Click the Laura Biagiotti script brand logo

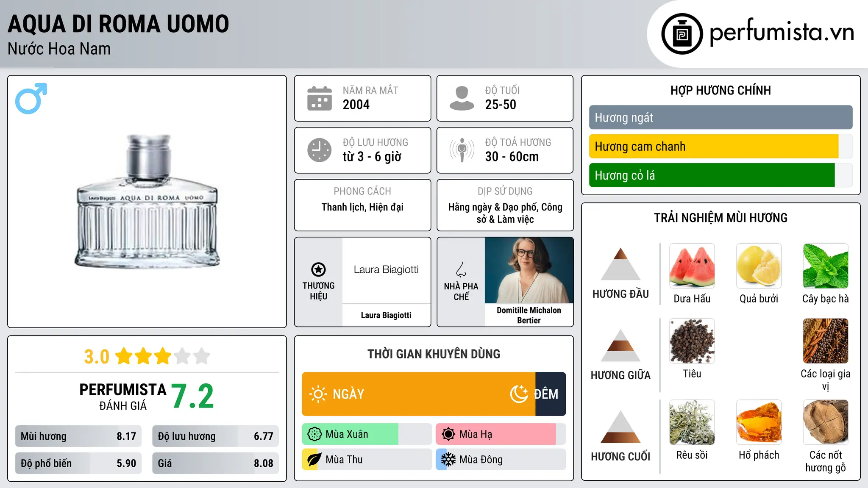click(386, 270)
